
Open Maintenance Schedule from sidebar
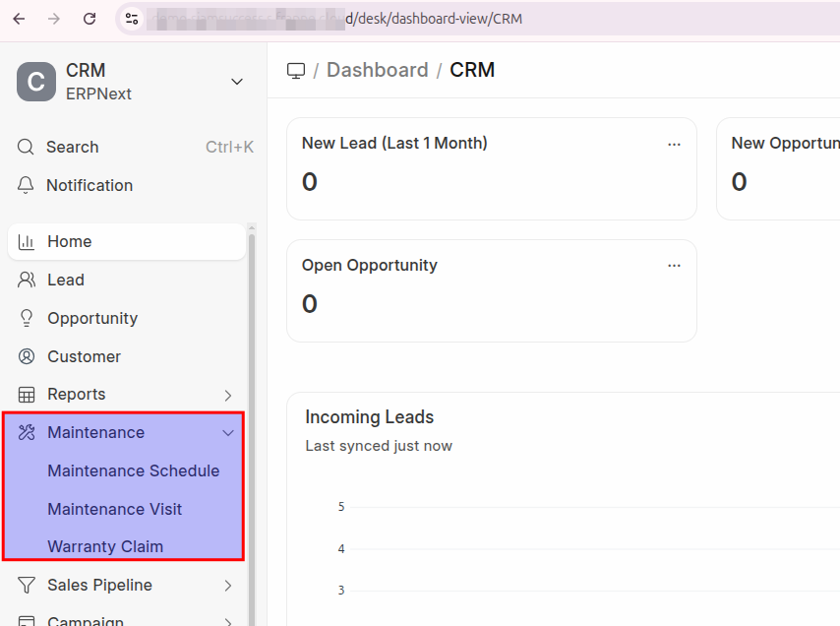[x=133, y=470]
